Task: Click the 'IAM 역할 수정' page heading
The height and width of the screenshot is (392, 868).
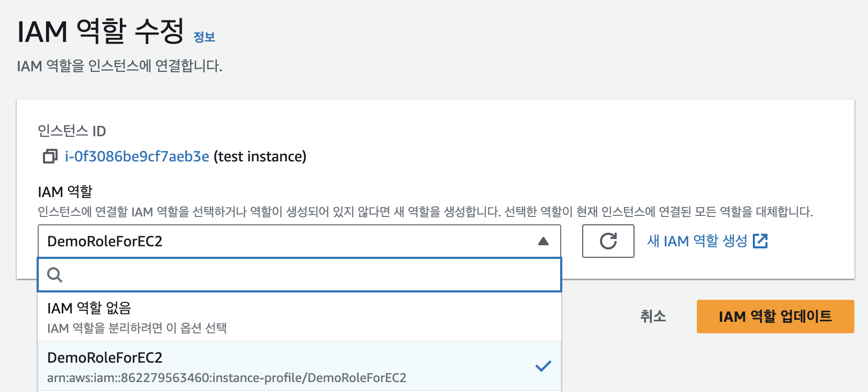Action: pos(101,31)
